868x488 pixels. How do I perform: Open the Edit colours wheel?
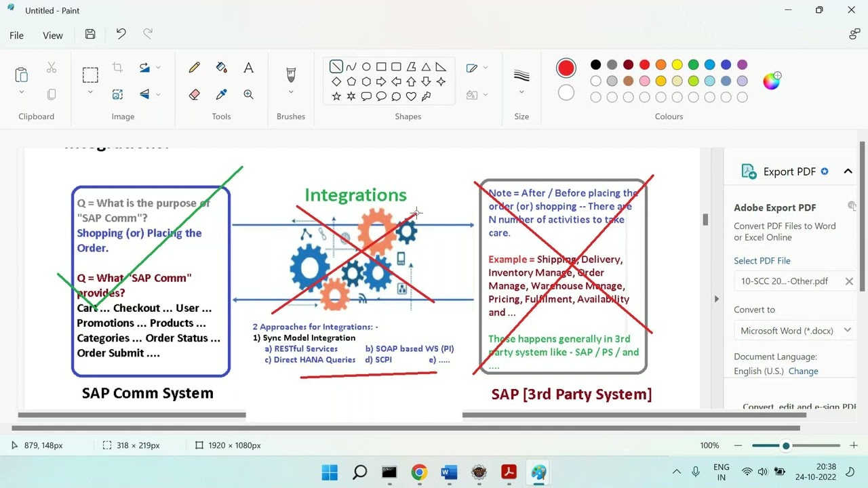click(x=772, y=81)
